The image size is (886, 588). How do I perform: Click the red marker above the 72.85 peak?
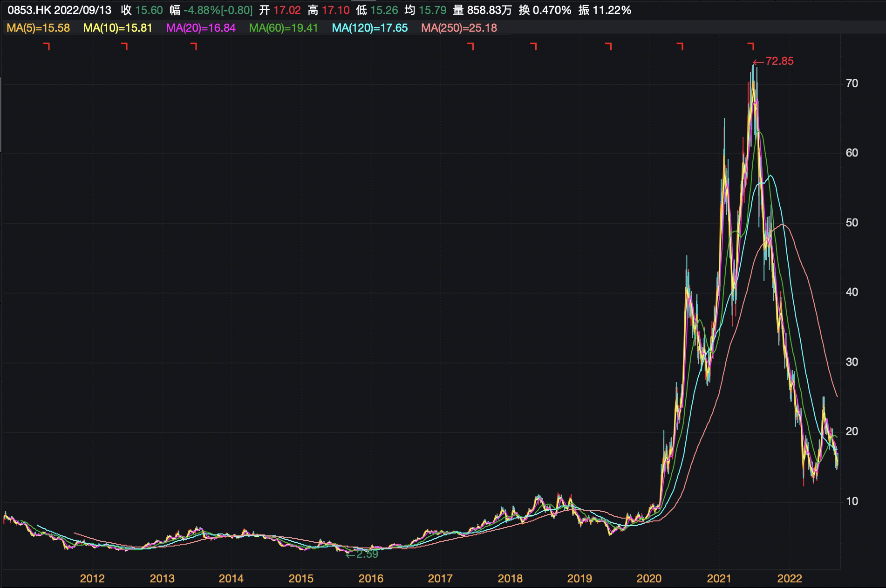point(750,46)
